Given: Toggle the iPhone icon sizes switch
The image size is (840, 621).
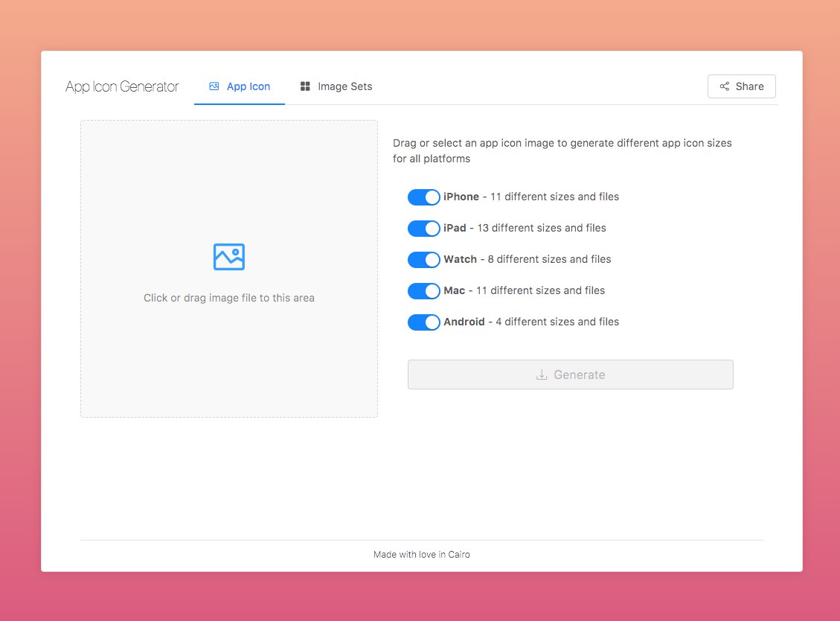Looking at the screenshot, I should 424,197.
